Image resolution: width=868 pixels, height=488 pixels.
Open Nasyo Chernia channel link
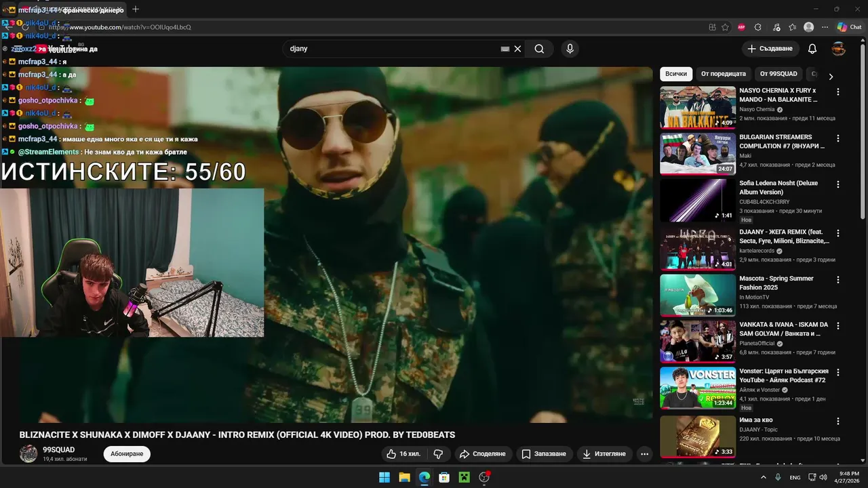tap(757, 109)
